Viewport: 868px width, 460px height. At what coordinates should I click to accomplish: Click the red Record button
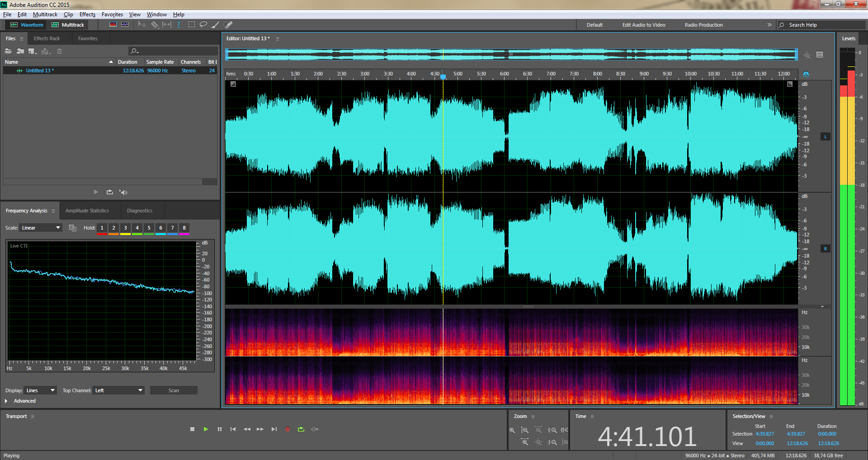click(x=287, y=429)
